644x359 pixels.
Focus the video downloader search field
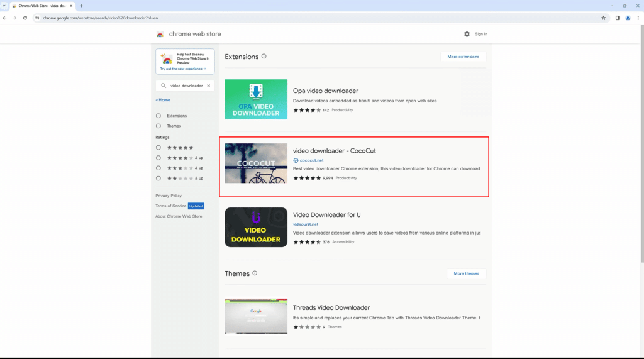186,86
